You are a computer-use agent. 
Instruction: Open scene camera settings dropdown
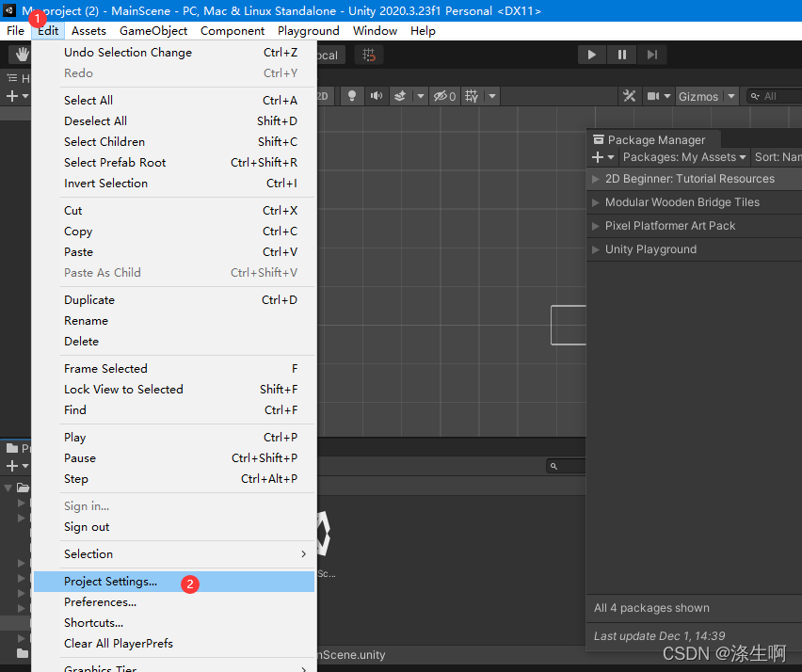click(667, 96)
